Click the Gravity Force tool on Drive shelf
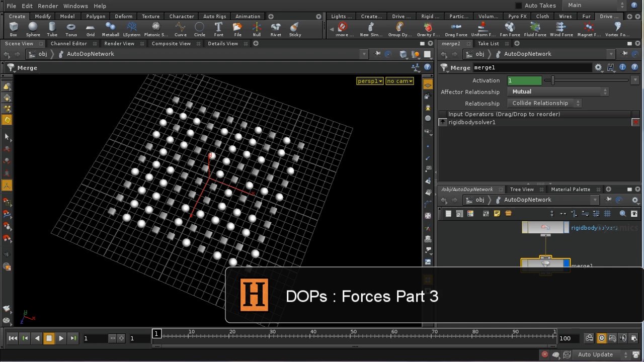Viewport: 644px width, 362px height. pos(428,29)
